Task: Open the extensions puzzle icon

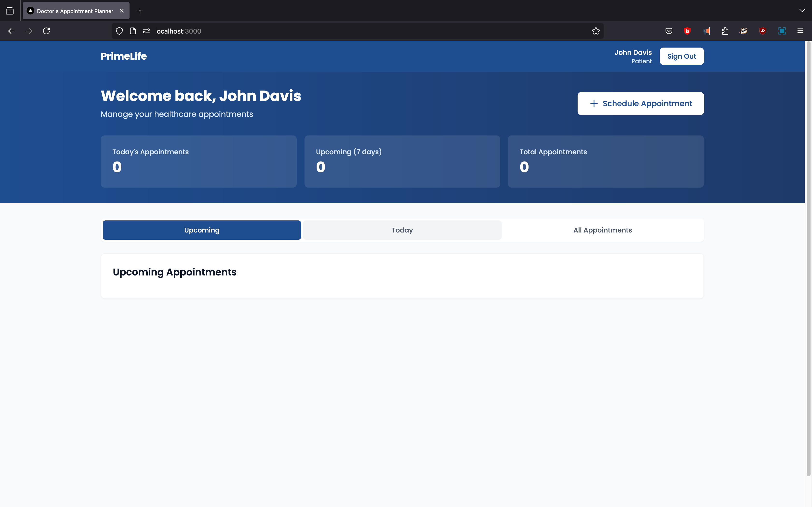Action: pos(725,31)
